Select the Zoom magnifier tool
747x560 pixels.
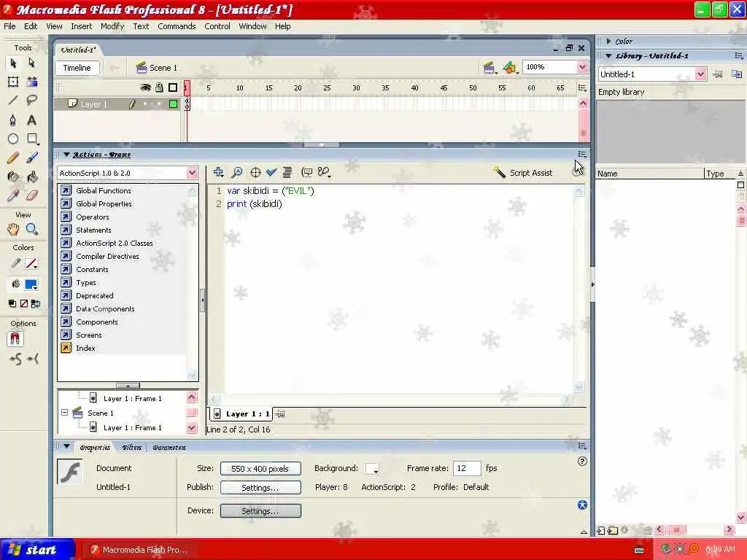point(31,230)
